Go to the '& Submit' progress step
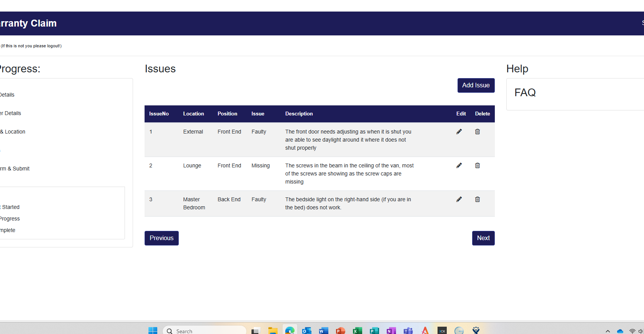This screenshot has height=334, width=644. coord(15,169)
